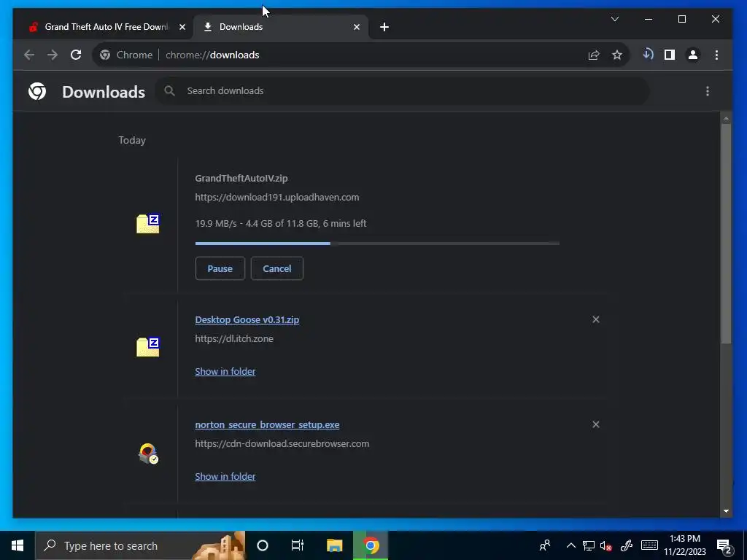Cancel the GrandTheftAutoIV.zip download
Screen dimensions: 747x560
click(276, 268)
